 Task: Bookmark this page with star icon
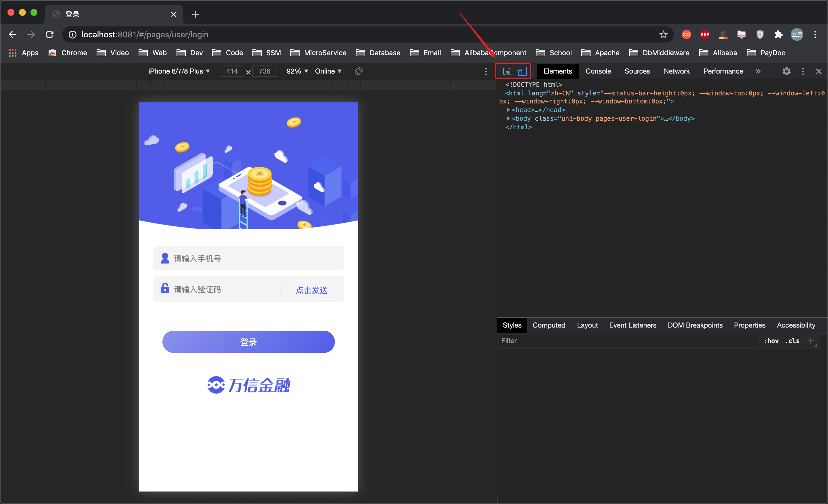click(663, 34)
